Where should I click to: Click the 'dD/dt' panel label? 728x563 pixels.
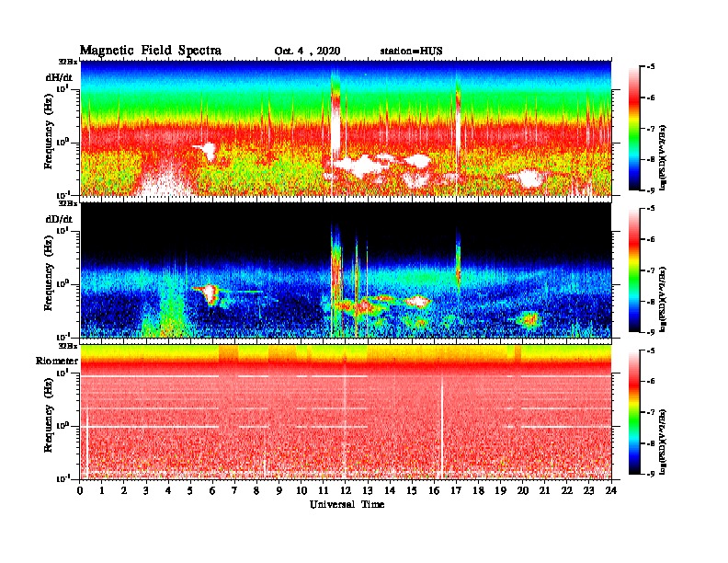point(59,219)
